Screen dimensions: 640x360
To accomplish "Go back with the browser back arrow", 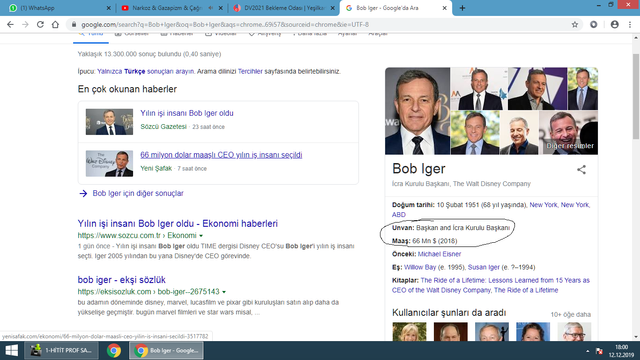I will point(10,24).
